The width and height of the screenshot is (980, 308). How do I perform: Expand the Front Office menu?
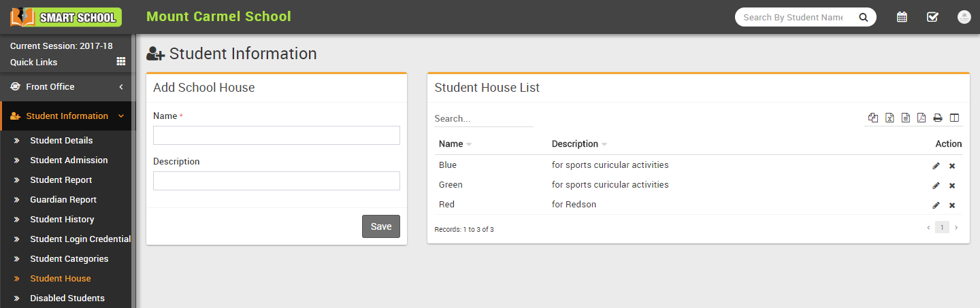68,87
